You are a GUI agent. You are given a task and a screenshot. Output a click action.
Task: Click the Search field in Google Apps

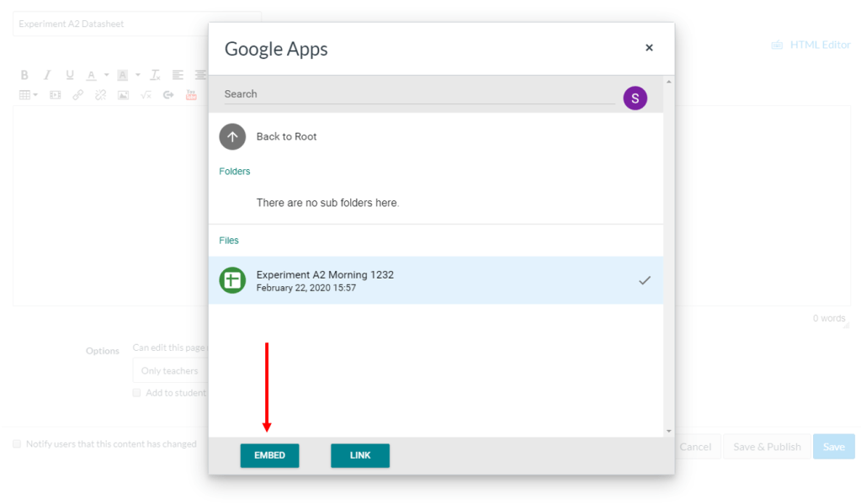pos(417,94)
